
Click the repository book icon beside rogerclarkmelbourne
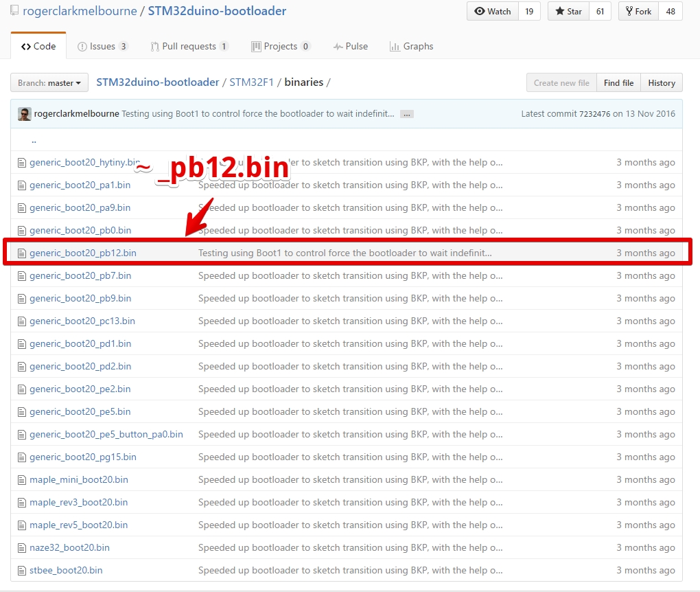coord(14,10)
